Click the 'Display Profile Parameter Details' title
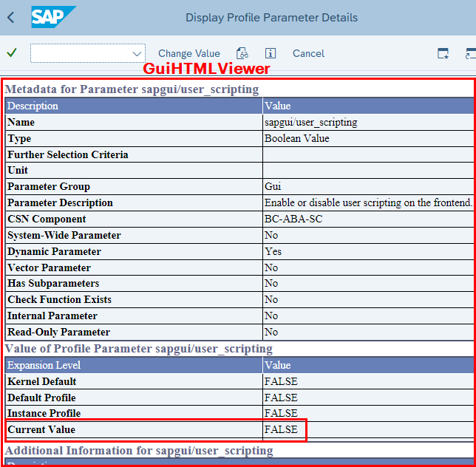Image resolution: width=476 pixels, height=467 pixels. click(271, 18)
